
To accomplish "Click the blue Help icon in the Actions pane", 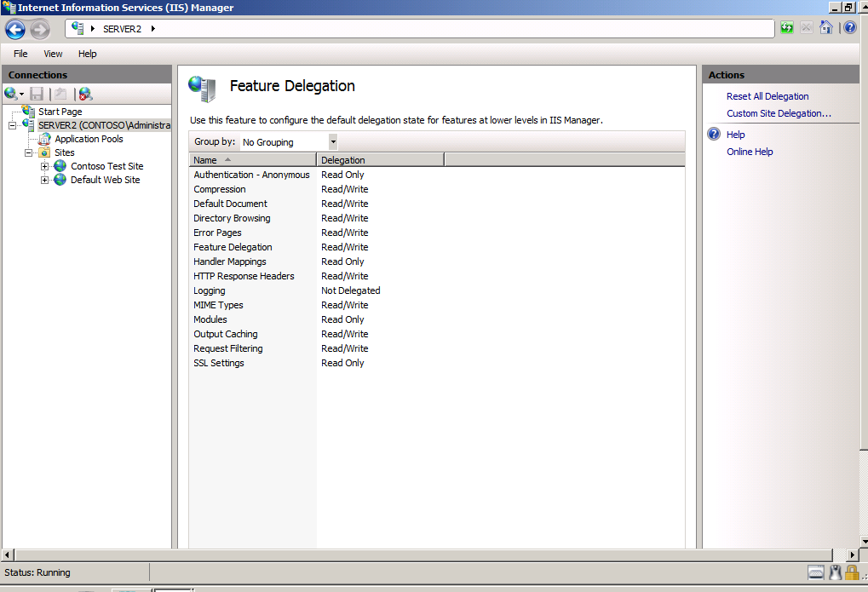I will 715,134.
